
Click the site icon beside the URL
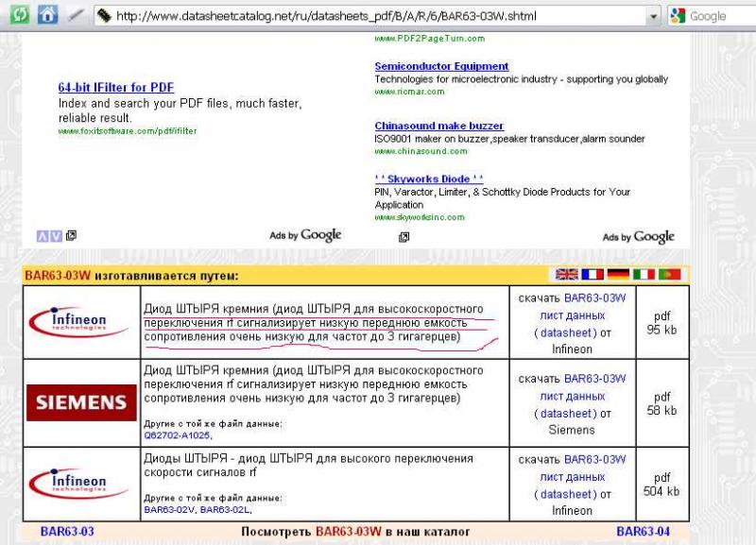[x=104, y=16]
